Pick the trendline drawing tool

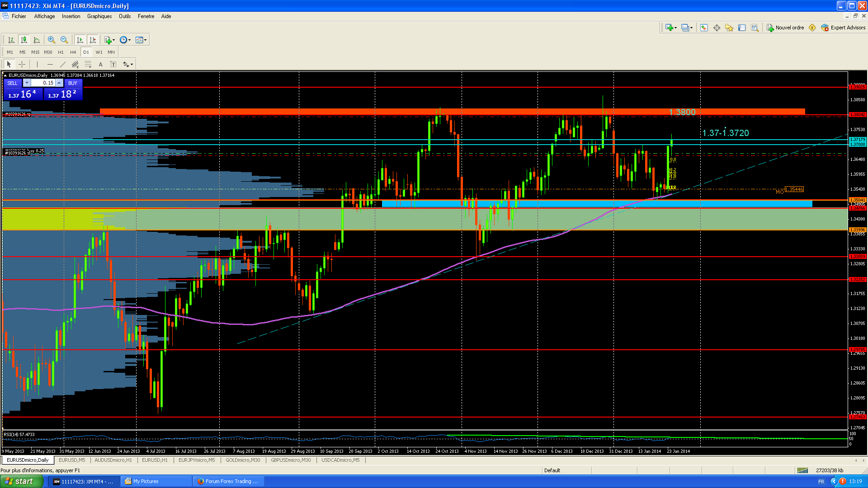(x=63, y=64)
